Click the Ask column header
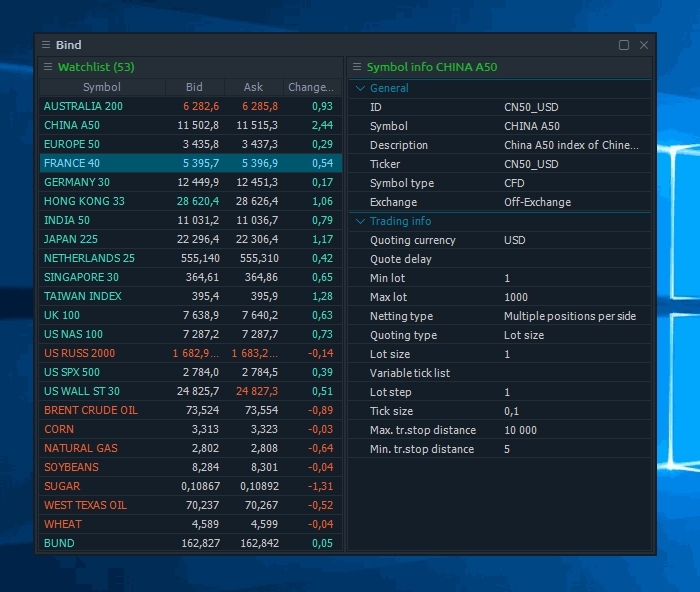700x592 pixels. click(253, 87)
